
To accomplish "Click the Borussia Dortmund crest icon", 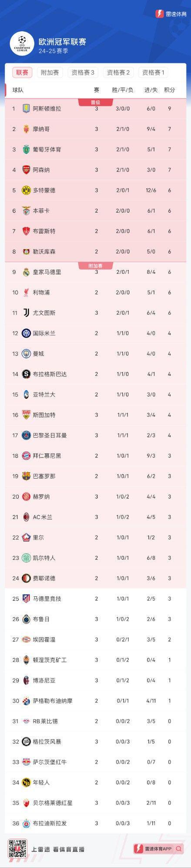I will pos(27,190).
